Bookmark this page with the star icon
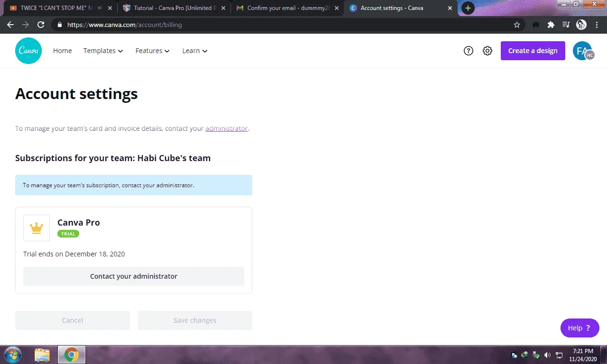The width and height of the screenshot is (607, 364). [517, 25]
